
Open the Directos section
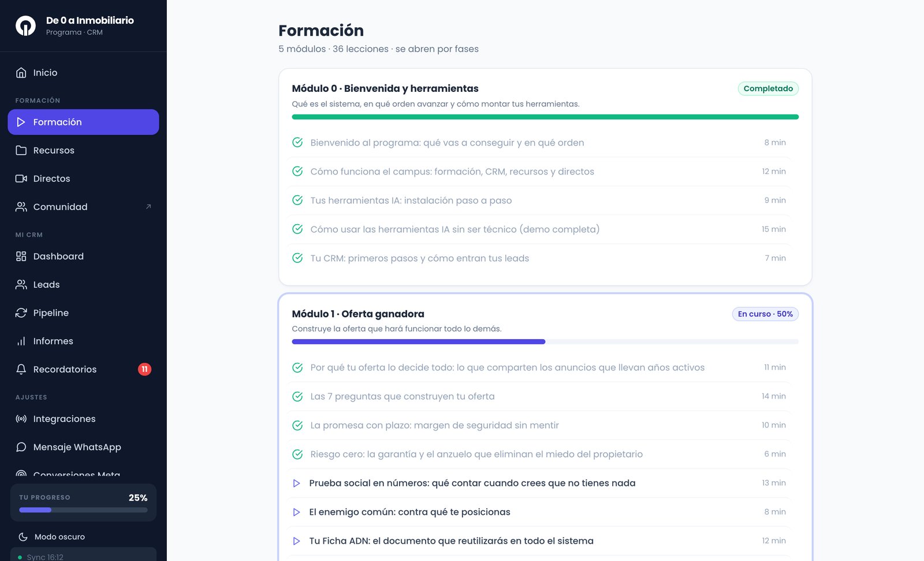83,179
